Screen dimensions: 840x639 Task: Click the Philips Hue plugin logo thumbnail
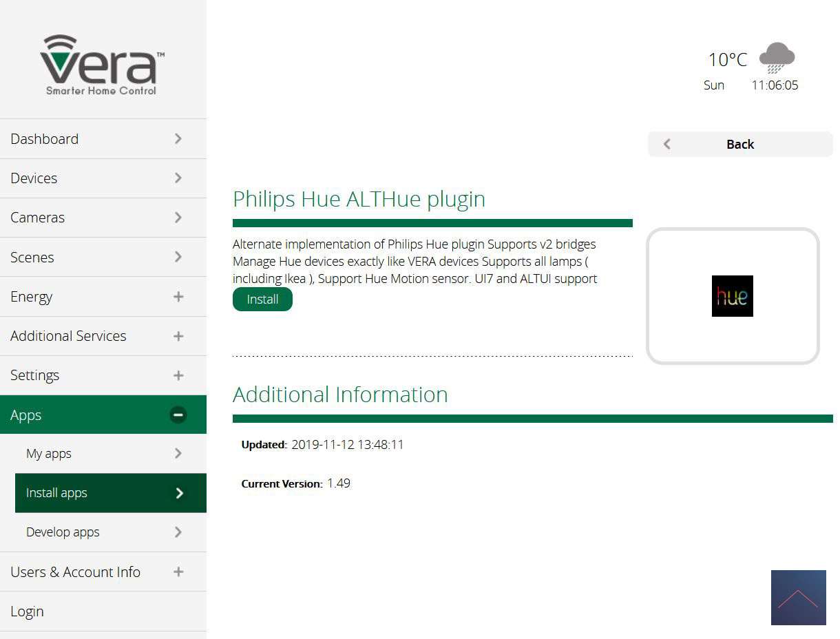click(x=732, y=296)
